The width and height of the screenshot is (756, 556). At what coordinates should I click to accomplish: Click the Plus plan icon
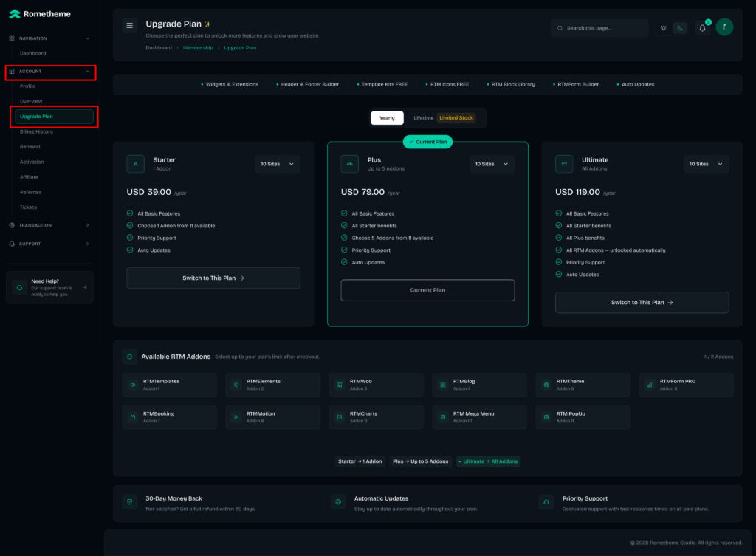349,164
